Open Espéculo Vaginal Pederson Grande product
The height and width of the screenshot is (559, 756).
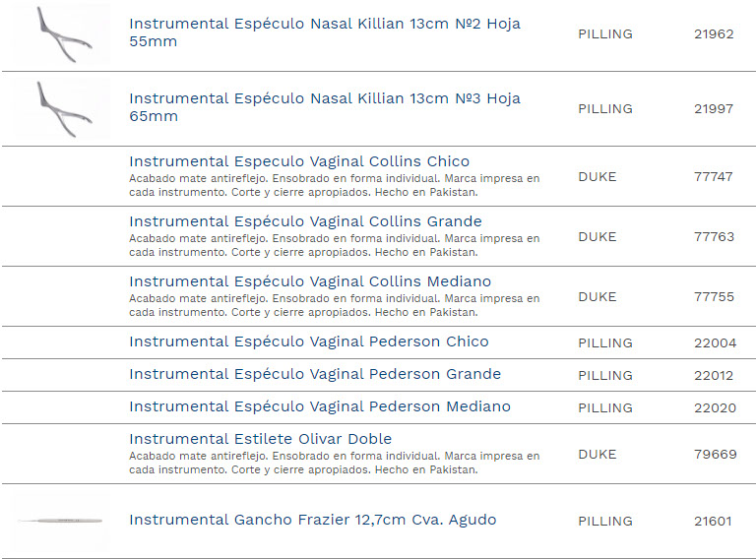coord(315,374)
